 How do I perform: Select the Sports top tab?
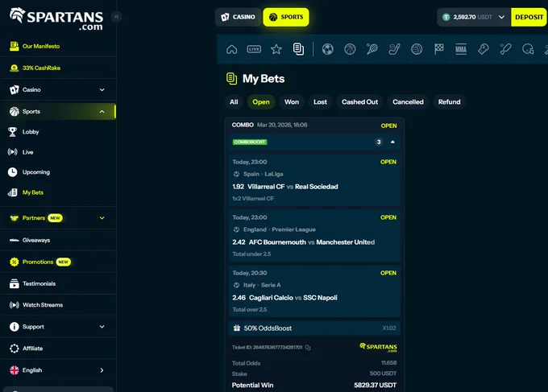[x=286, y=17]
